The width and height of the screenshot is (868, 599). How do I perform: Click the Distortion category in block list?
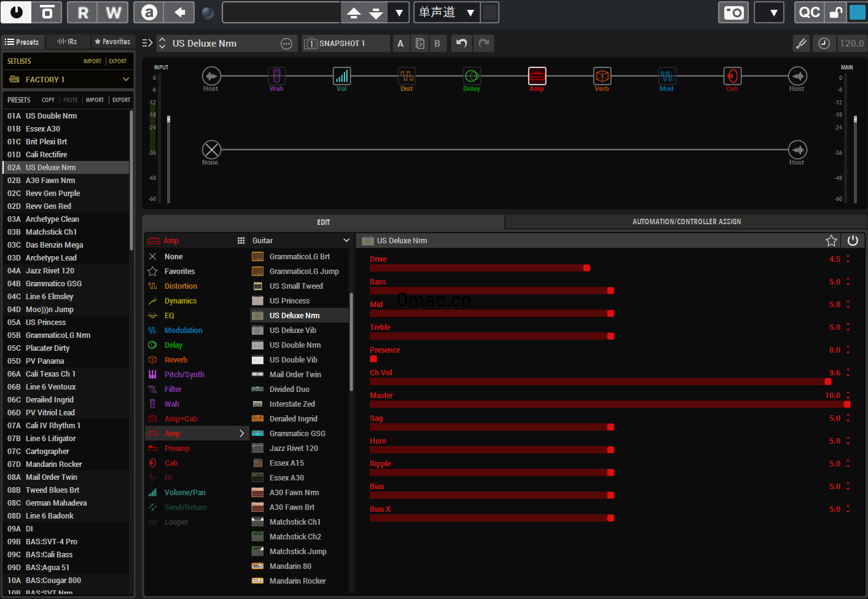(x=181, y=286)
